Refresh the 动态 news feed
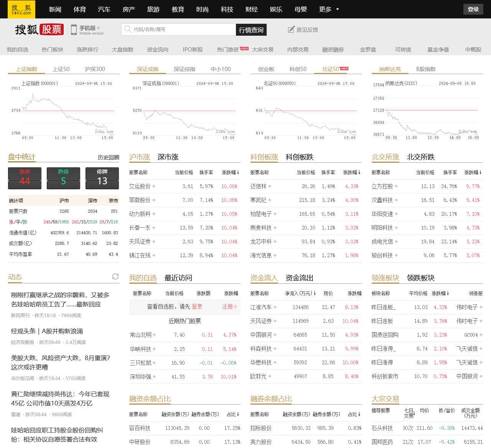This screenshot has width=491, height=448. tap(115, 276)
